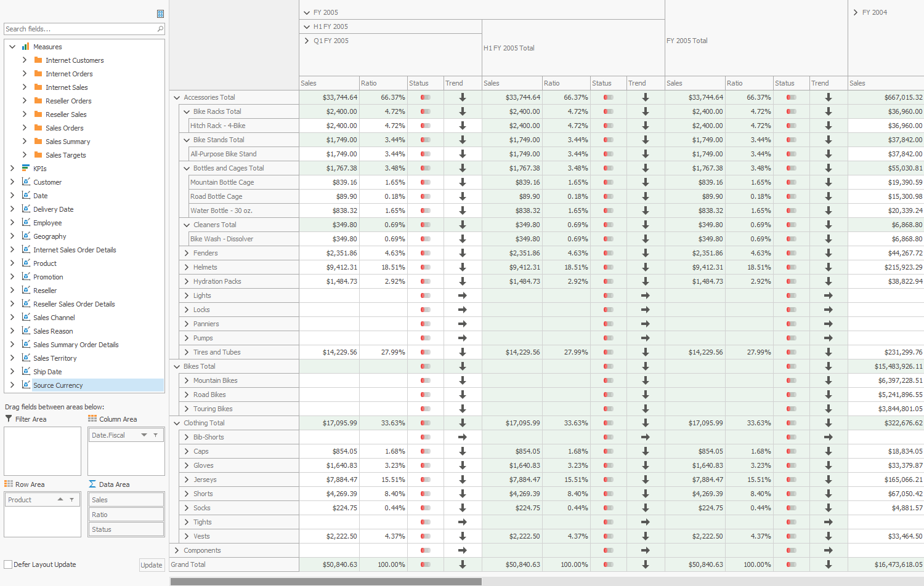Click into the Search fields box
Screen dimensions: 924x586
[79, 29]
